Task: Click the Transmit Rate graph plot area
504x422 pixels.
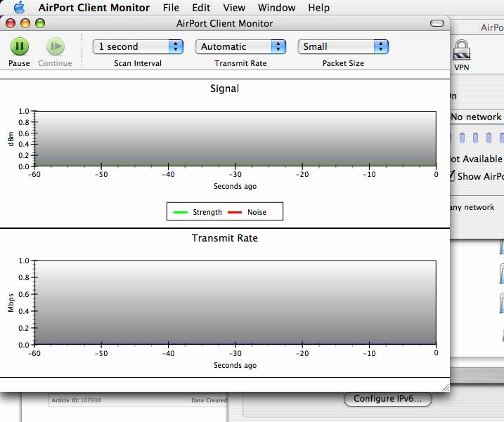Action: tap(235, 303)
